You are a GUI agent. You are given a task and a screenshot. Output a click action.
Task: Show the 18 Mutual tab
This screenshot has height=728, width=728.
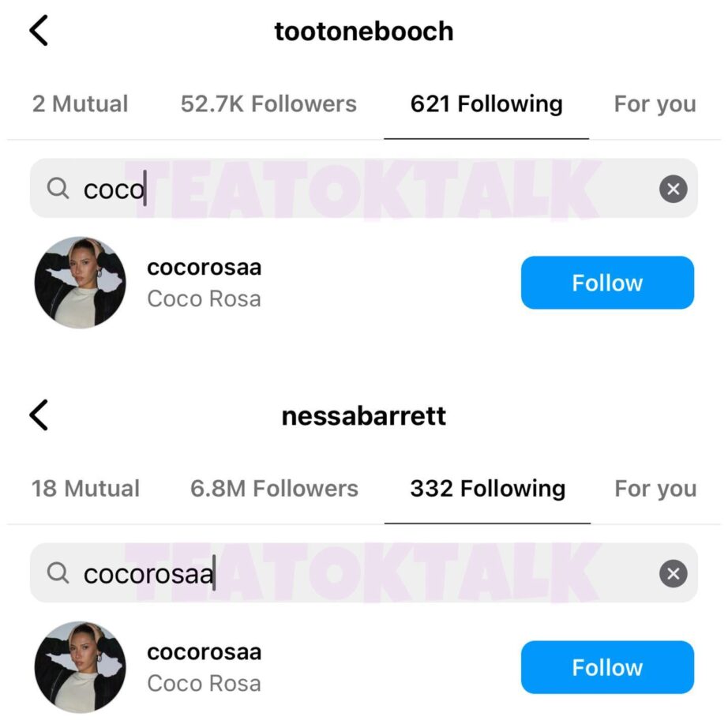click(85, 489)
